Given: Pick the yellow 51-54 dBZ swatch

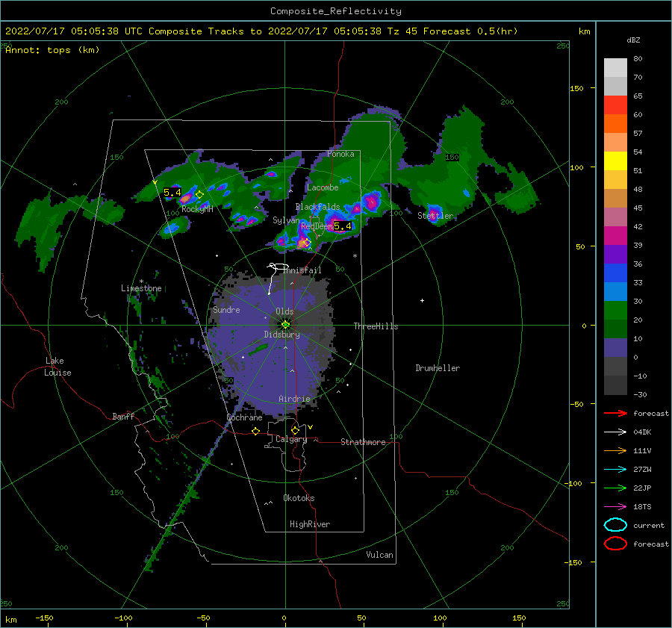Looking at the screenshot, I should click(615, 161).
